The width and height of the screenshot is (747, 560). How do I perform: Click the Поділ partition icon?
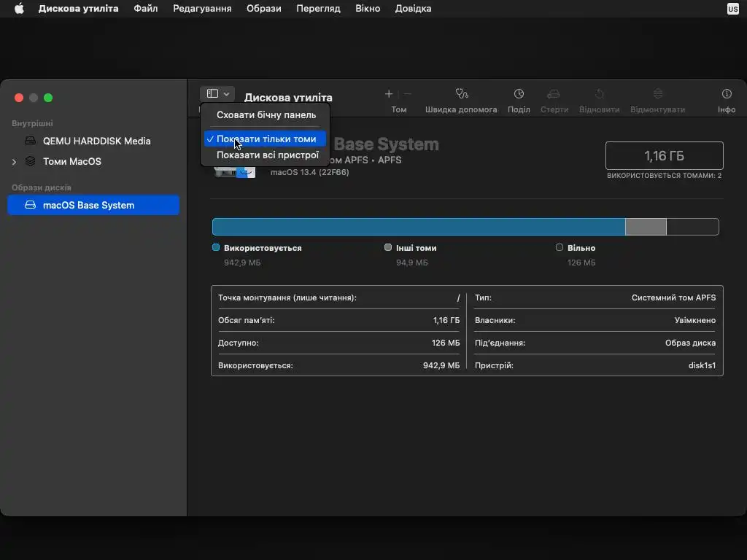(x=519, y=94)
